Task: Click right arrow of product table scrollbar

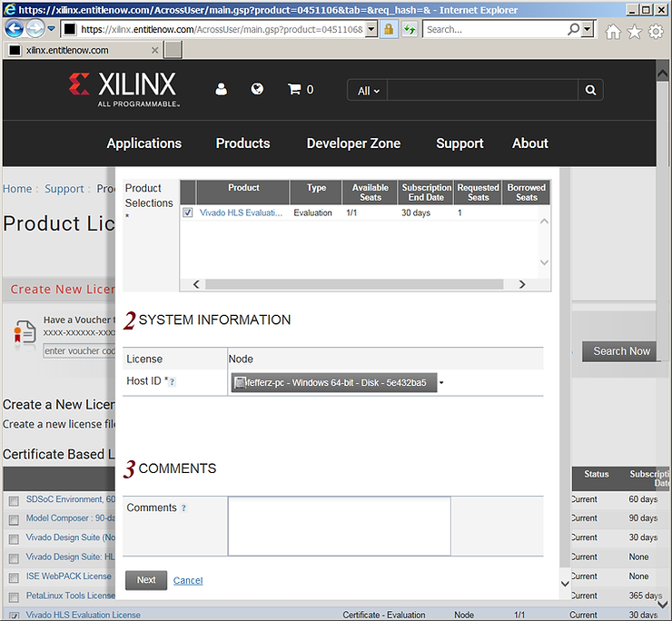Action: (522, 284)
